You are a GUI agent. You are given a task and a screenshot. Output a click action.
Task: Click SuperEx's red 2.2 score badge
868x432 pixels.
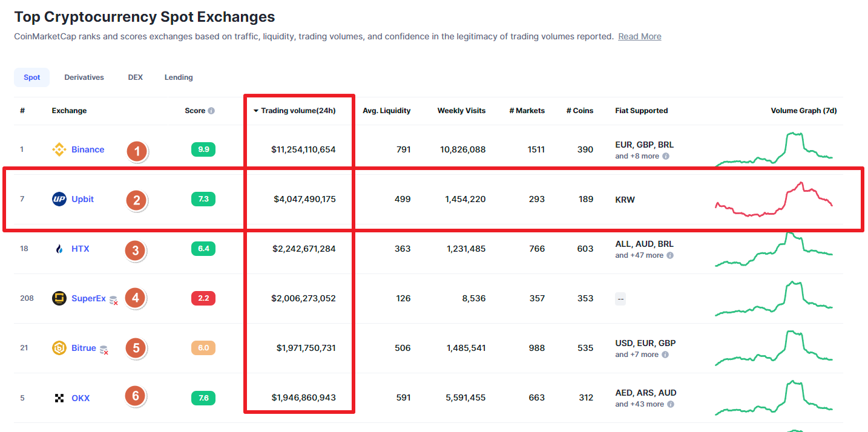(x=203, y=298)
